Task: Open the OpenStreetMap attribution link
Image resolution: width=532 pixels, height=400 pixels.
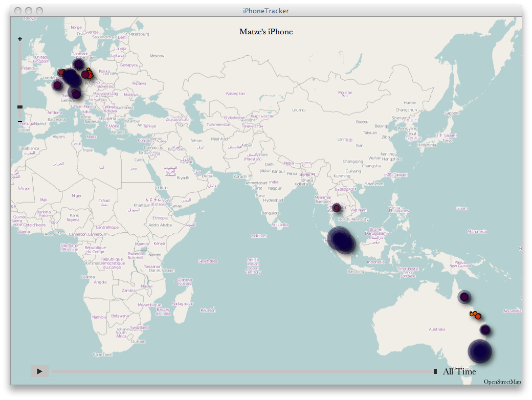Action: click(502, 382)
